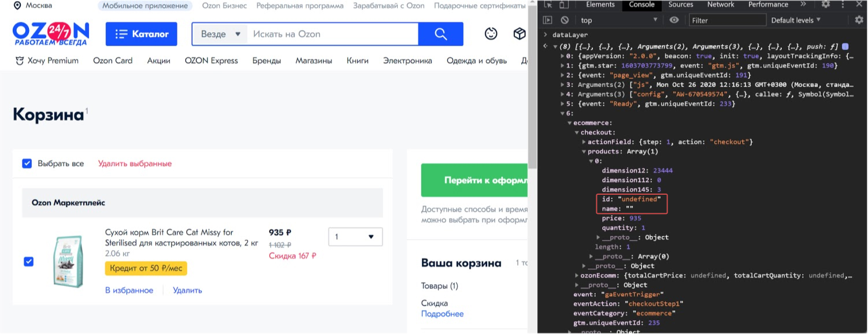Focus the console Filter field
Screen dimensions: 868x334
point(727,20)
